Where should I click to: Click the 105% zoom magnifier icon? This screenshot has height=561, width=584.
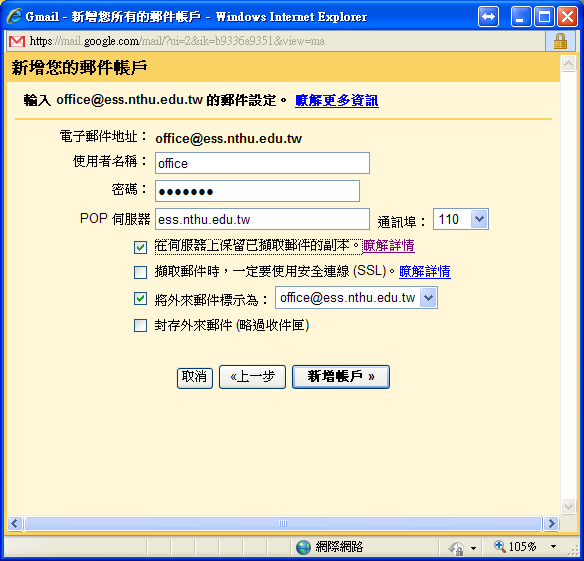pos(499,546)
